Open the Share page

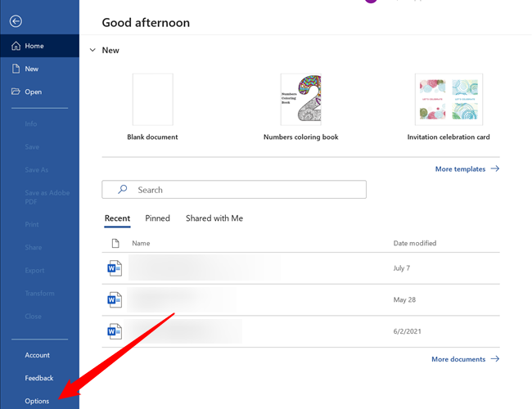[34, 247]
